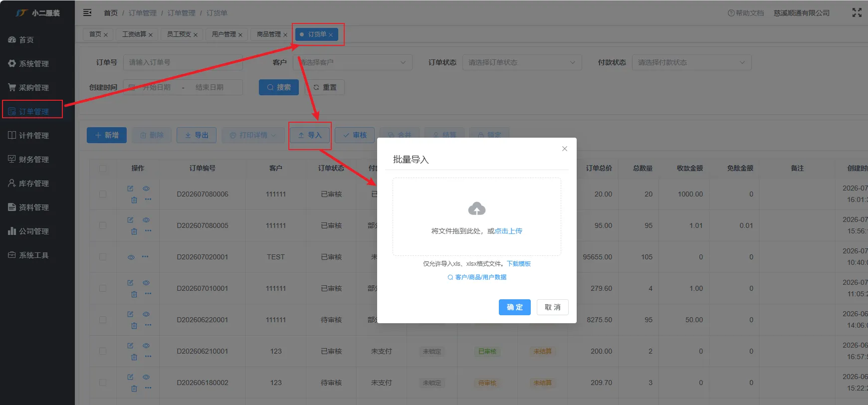Screen dimensions: 868x405
Task: Open the 付款状态 payment status dropdown
Action: pyautogui.click(x=692, y=62)
